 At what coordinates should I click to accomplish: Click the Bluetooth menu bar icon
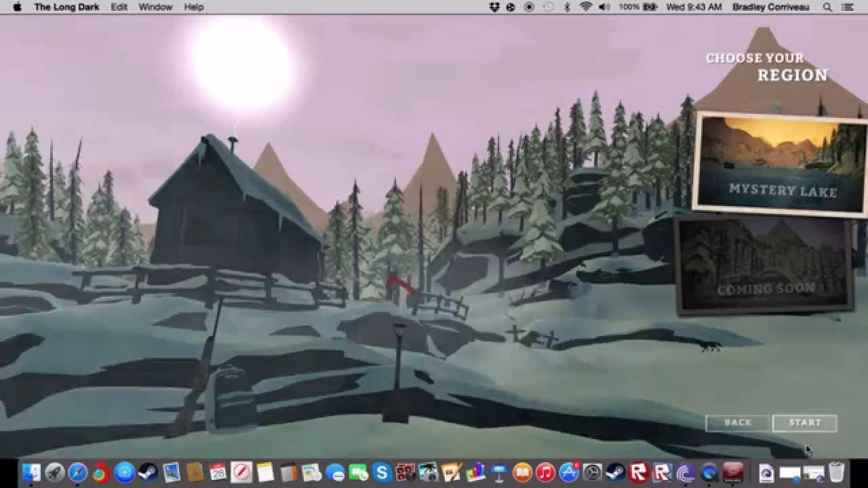coord(567,7)
